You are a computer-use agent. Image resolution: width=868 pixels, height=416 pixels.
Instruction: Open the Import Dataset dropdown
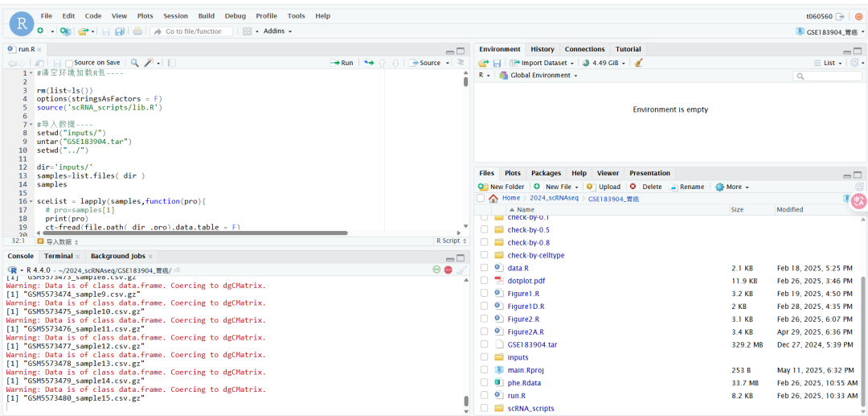point(542,63)
